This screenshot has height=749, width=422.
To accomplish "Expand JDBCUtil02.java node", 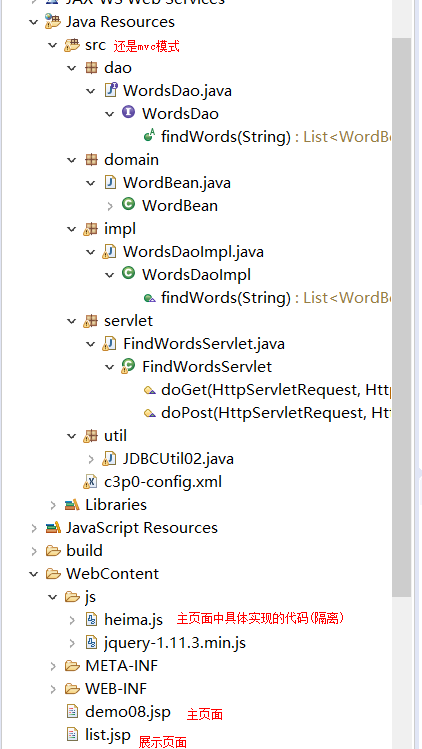I will [91, 459].
